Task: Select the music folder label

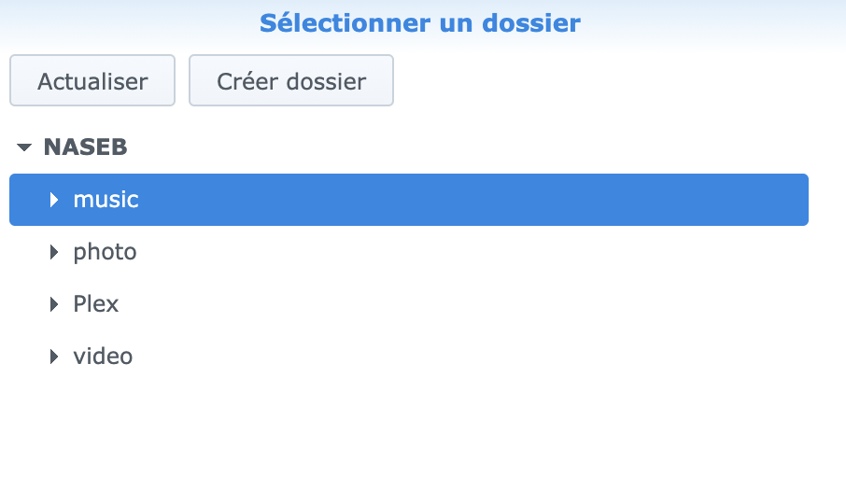Action: pyautogui.click(x=106, y=200)
